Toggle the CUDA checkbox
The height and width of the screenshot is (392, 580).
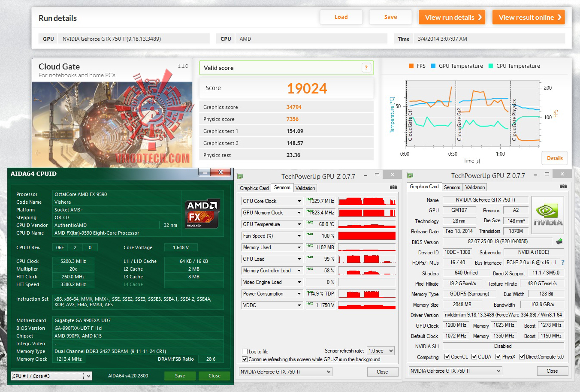point(474,357)
